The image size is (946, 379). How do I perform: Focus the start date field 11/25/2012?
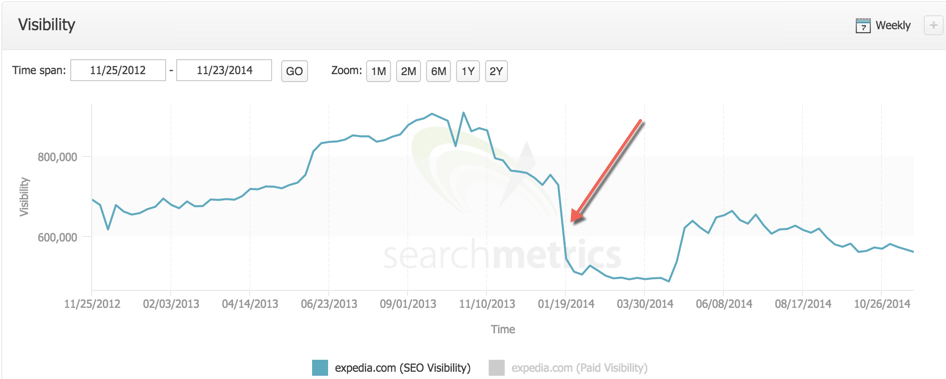tap(118, 71)
